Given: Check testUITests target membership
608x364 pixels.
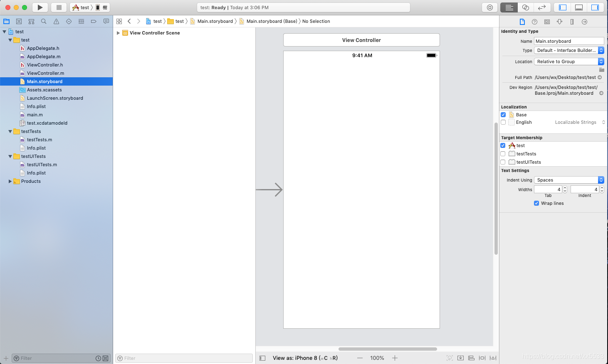Looking at the screenshot, I should coord(503,162).
